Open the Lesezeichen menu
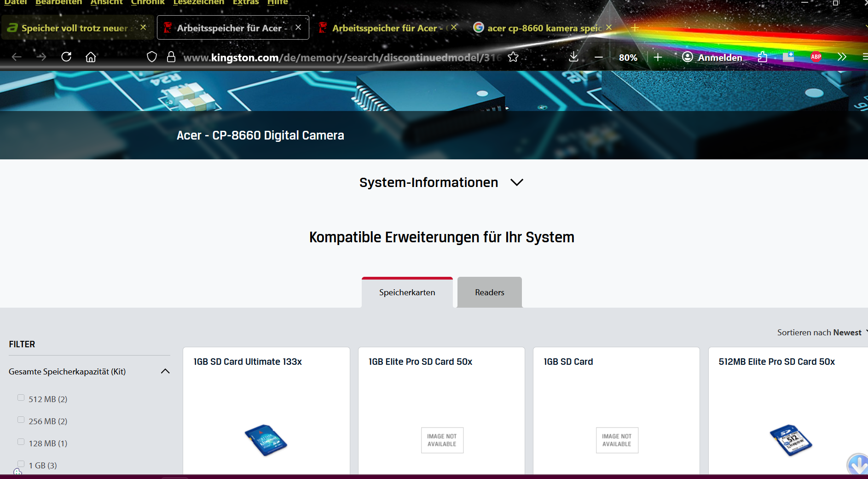 click(198, 2)
